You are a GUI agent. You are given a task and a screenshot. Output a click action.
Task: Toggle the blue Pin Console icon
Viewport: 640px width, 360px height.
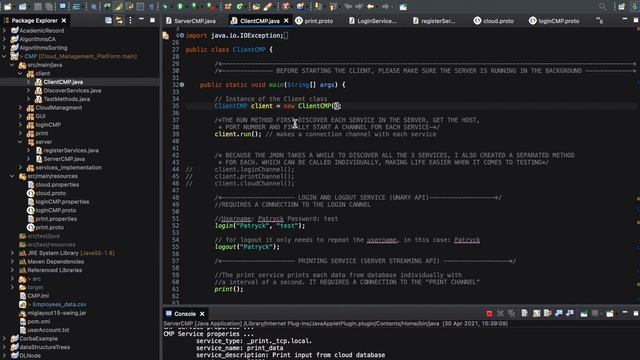559,313
